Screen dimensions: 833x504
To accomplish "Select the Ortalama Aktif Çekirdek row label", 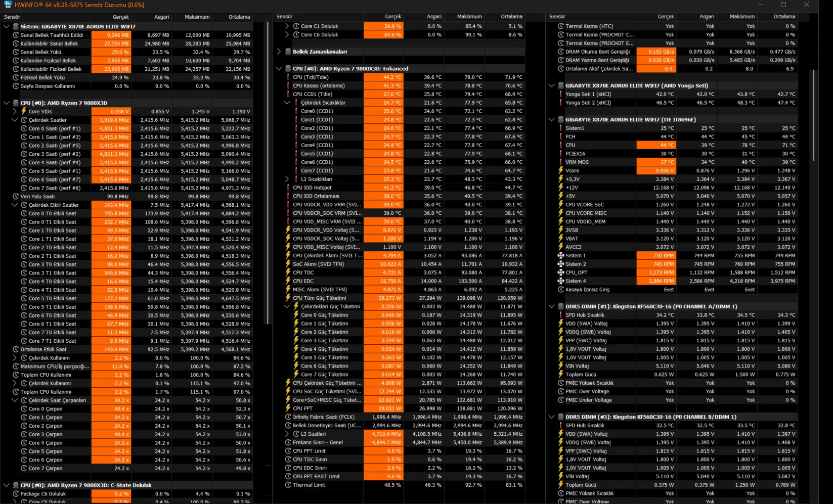I will click(599, 69).
